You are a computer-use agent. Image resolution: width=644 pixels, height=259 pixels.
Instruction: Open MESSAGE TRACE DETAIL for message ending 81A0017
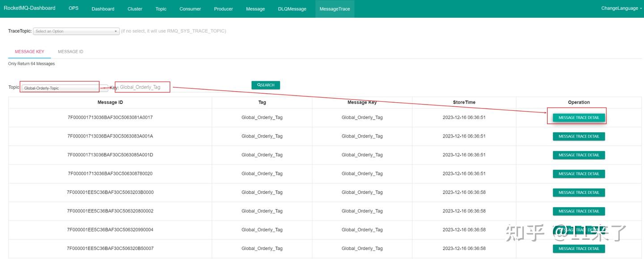coord(579,117)
